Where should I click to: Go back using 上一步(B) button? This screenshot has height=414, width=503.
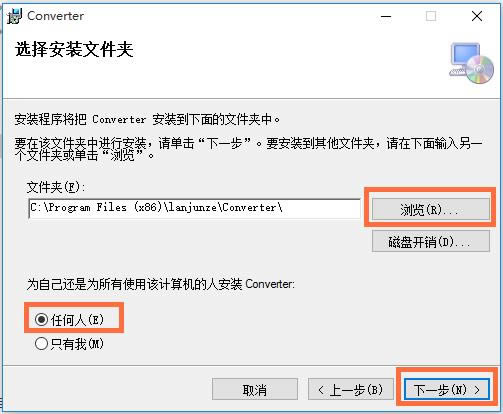[x=351, y=389]
